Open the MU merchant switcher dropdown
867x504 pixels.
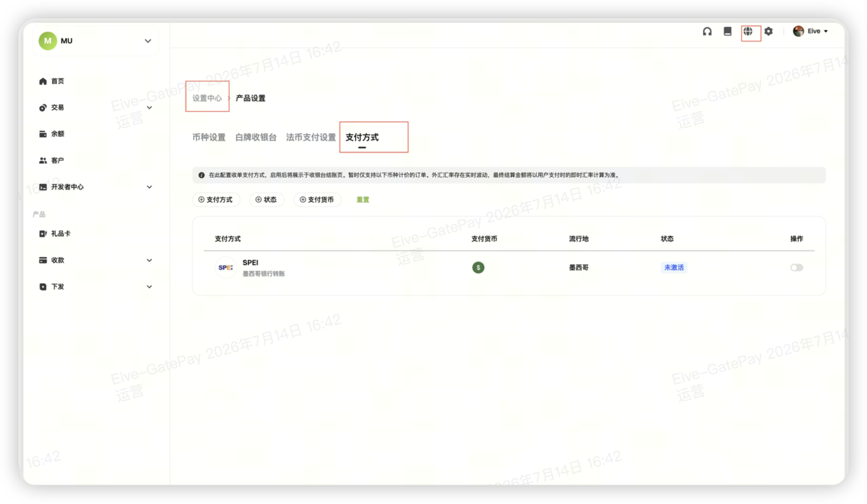point(96,41)
